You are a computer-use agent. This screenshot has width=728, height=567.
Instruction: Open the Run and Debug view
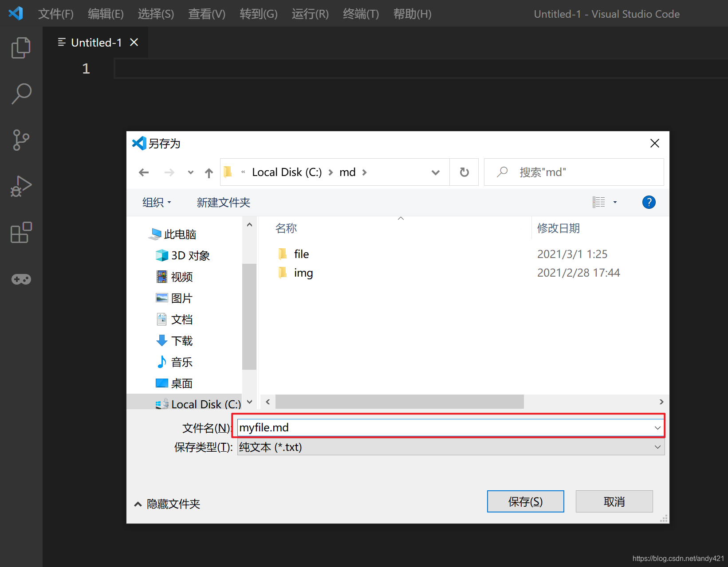[x=21, y=186]
